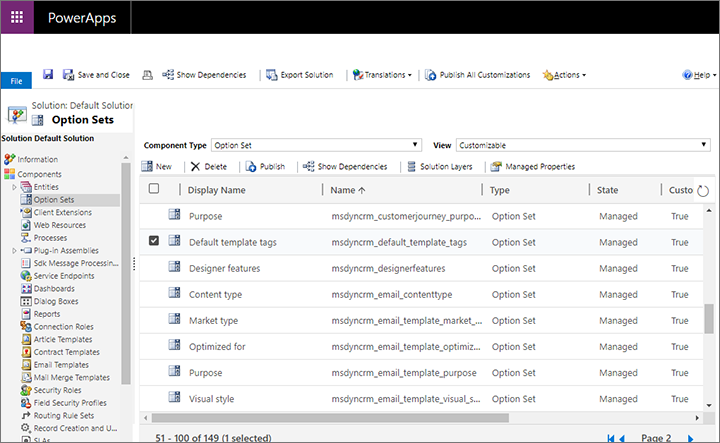
Task: Refresh the grid list
Action: 703,191
